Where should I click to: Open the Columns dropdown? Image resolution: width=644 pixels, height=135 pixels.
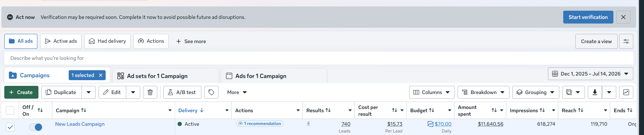432,92
